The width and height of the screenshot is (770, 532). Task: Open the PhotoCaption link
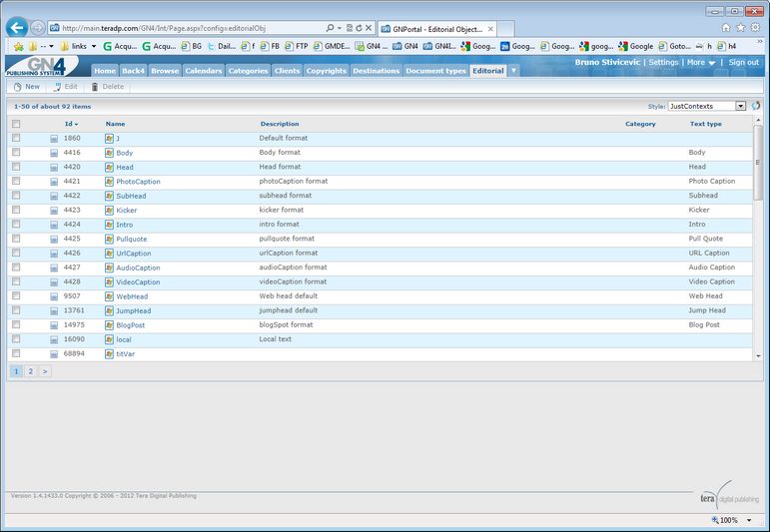138,182
